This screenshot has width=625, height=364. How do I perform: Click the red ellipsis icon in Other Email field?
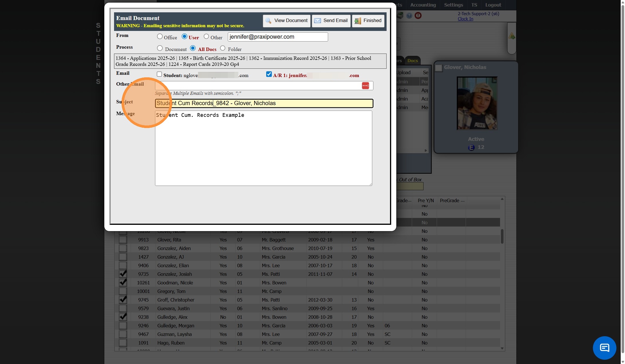pos(365,86)
